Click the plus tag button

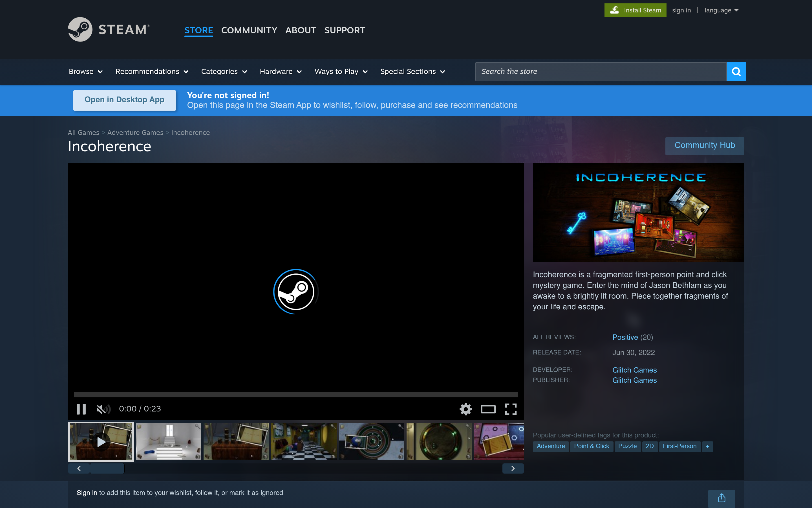[707, 446]
